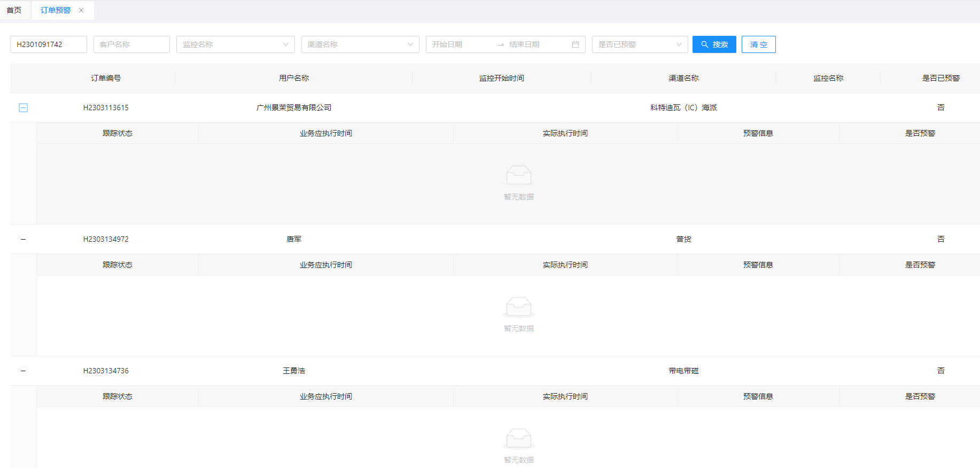This screenshot has width=980, height=468.
Task: Click the order number input field
Action: point(49,44)
